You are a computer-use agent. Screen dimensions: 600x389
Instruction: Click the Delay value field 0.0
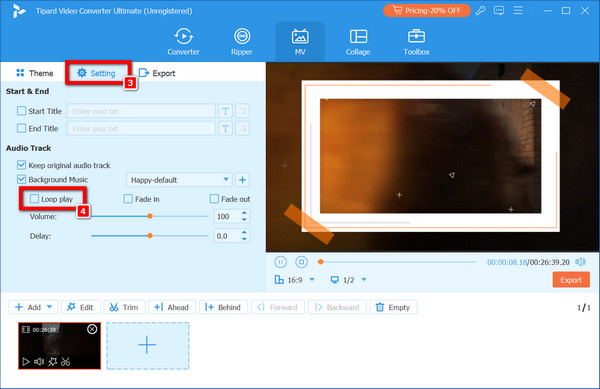click(x=227, y=236)
